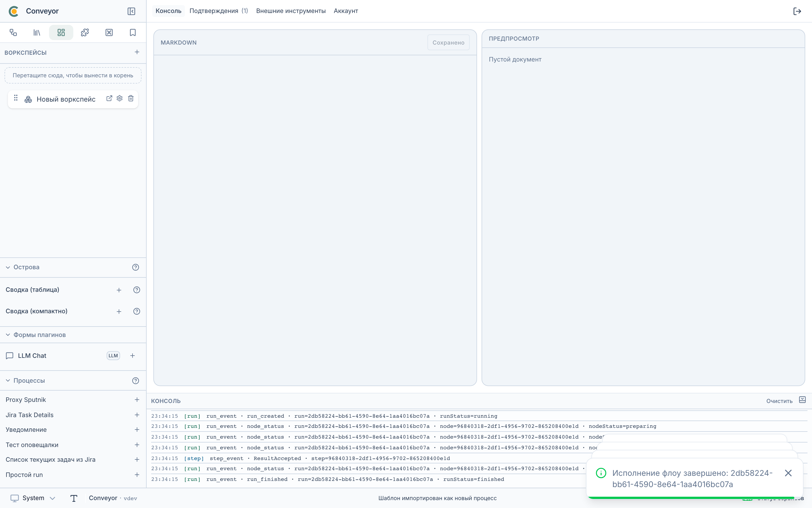The width and height of the screenshot is (812, 508).
Task: Add Сводка (компактно) island
Action: (119, 312)
